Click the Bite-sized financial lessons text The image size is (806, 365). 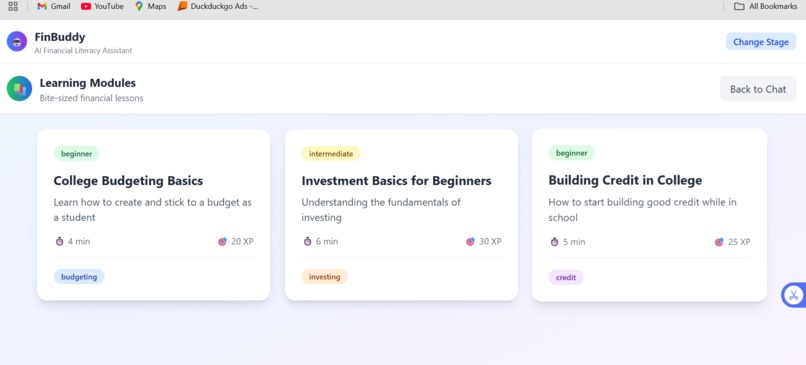pyautogui.click(x=91, y=98)
